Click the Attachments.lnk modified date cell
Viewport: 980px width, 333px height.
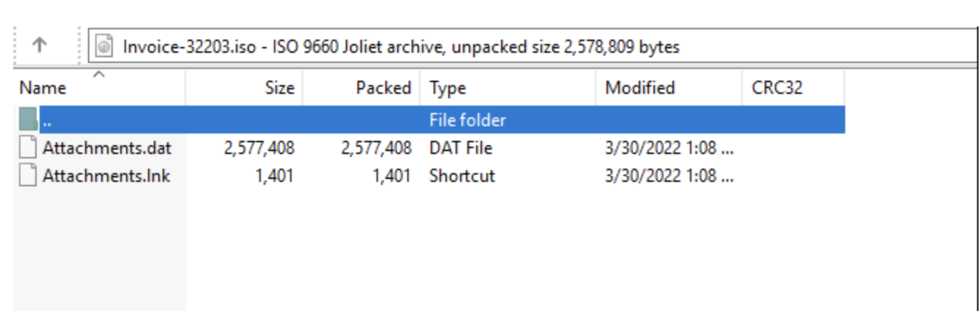669,176
